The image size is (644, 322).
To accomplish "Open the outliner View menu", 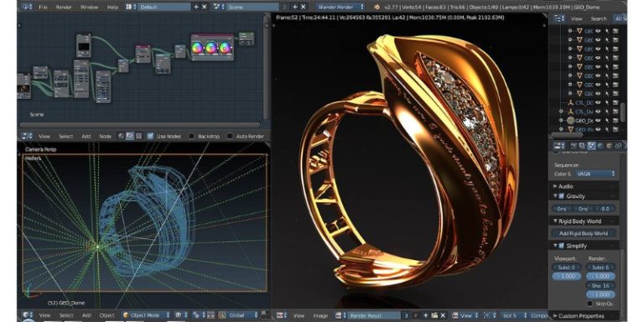I will pyautogui.click(x=577, y=18).
